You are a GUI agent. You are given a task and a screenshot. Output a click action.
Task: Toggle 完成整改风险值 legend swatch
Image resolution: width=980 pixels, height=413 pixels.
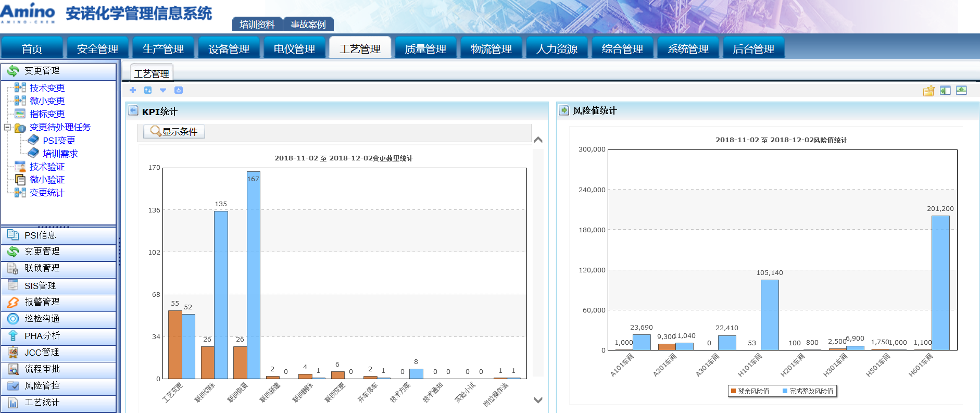785,391
